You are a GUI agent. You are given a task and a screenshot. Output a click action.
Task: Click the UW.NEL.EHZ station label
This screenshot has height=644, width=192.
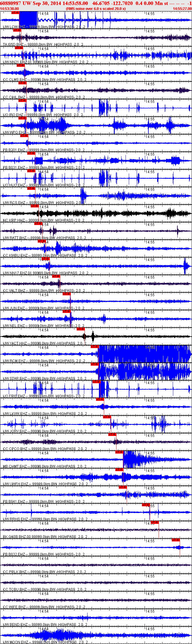[44, 326]
